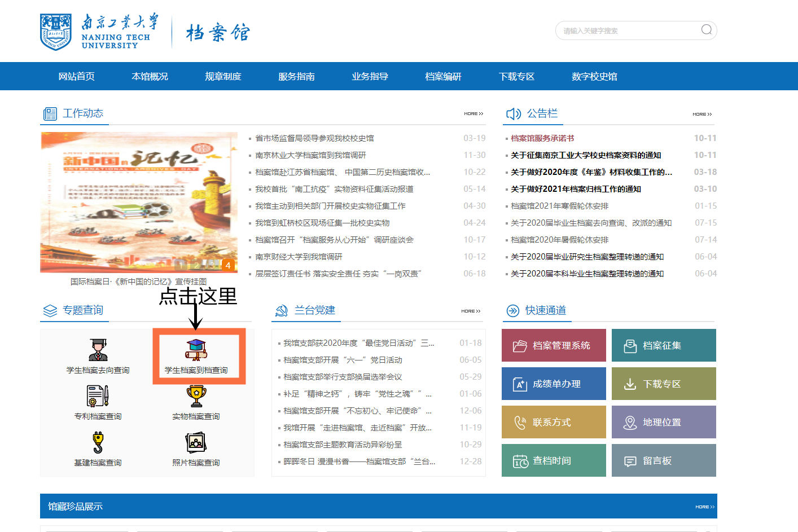Select the trophy physical archive query icon
798x532 pixels.
click(x=196, y=396)
